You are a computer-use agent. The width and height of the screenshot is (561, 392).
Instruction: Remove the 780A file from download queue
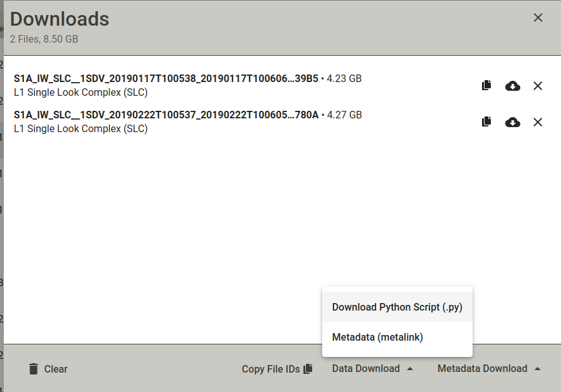click(538, 122)
